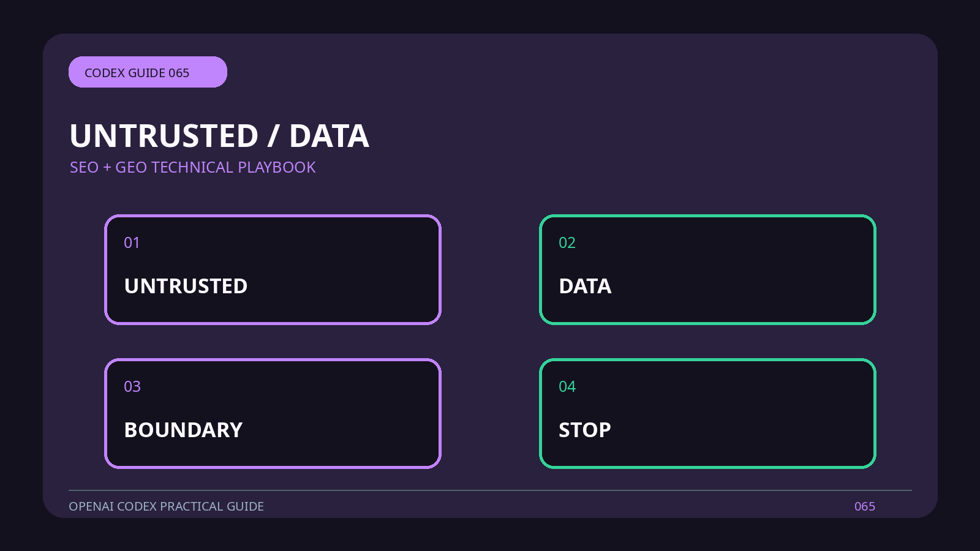Click TECHNICAL PLAYBOOK in the purple subtitle

[x=233, y=167]
